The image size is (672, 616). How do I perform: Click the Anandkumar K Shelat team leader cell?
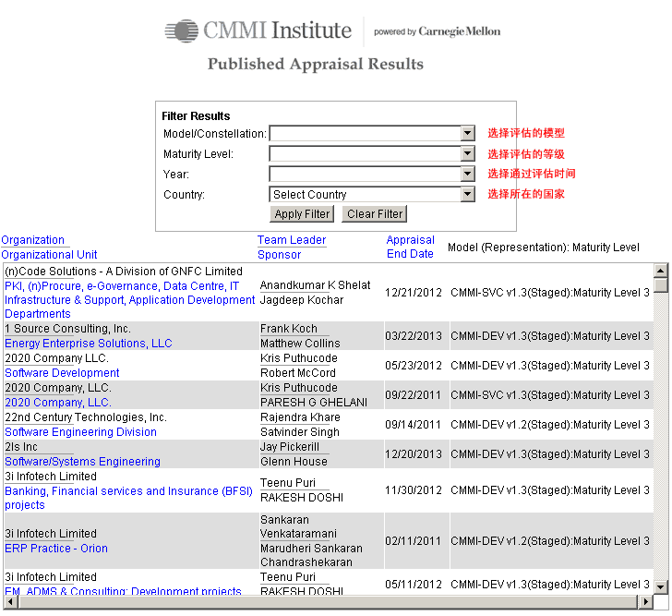click(x=315, y=285)
